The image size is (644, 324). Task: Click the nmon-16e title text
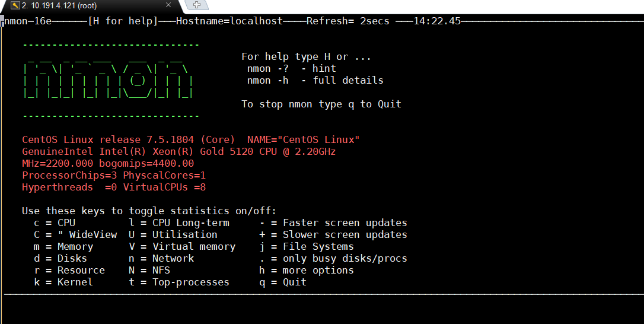(x=28, y=21)
